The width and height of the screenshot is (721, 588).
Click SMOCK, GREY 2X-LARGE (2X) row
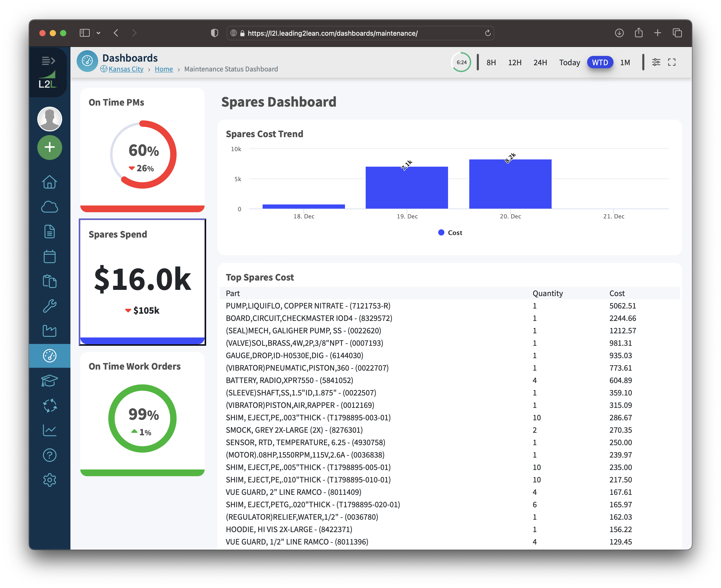[450, 430]
